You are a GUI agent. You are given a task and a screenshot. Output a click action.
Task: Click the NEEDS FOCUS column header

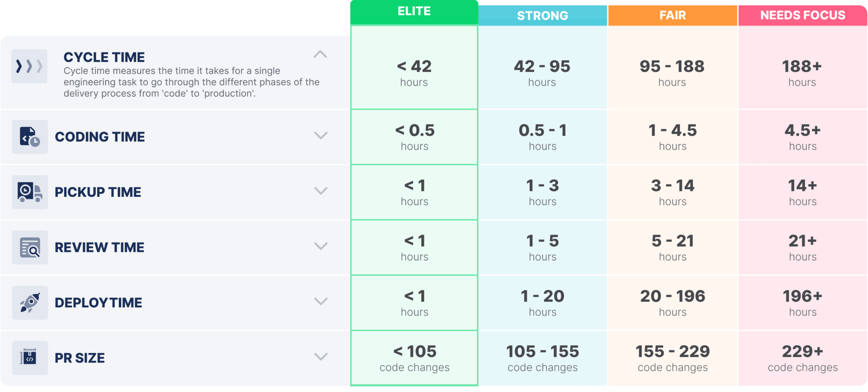tap(802, 15)
